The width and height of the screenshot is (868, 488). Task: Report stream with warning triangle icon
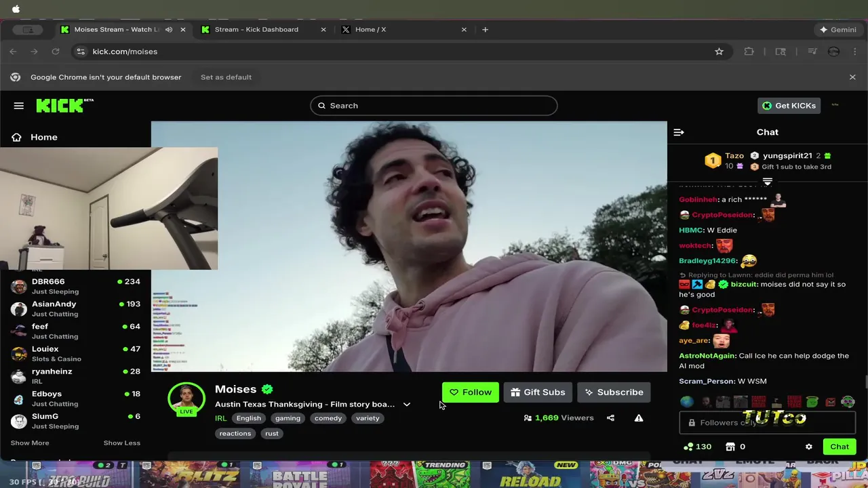[x=639, y=418]
